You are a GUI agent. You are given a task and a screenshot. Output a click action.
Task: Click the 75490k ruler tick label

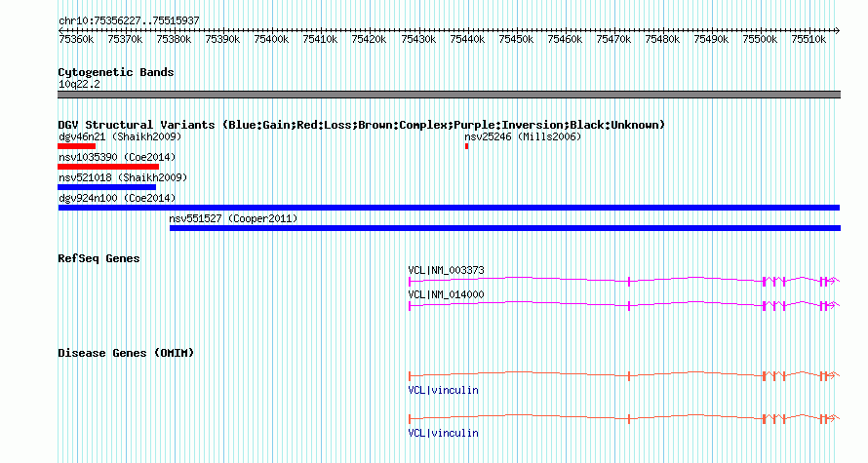[711, 39]
